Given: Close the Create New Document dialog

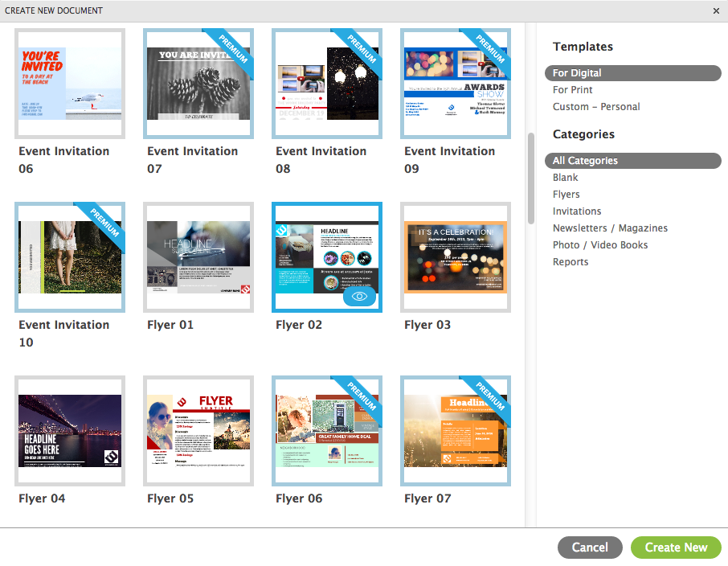Looking at the screenshot, I should [716, 10].
